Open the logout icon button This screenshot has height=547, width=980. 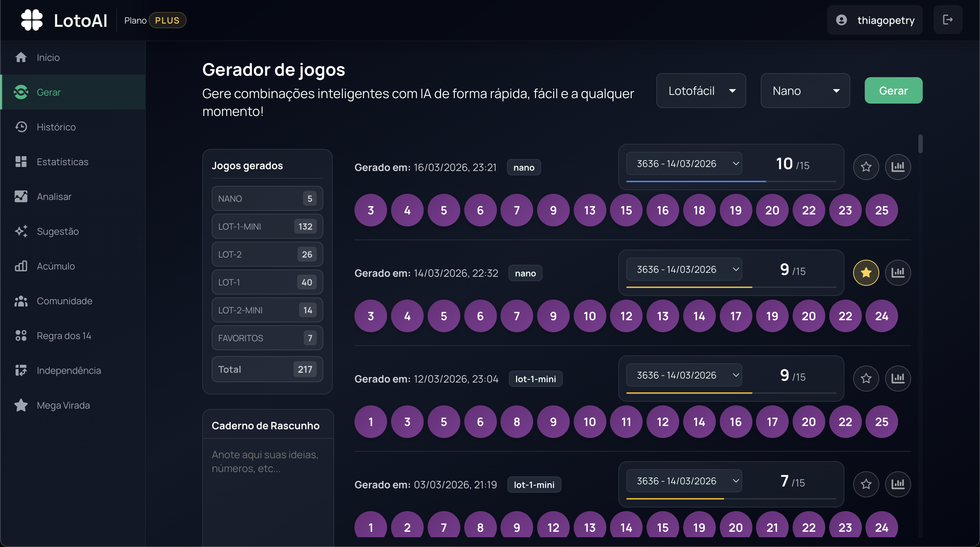coord(948,20)
